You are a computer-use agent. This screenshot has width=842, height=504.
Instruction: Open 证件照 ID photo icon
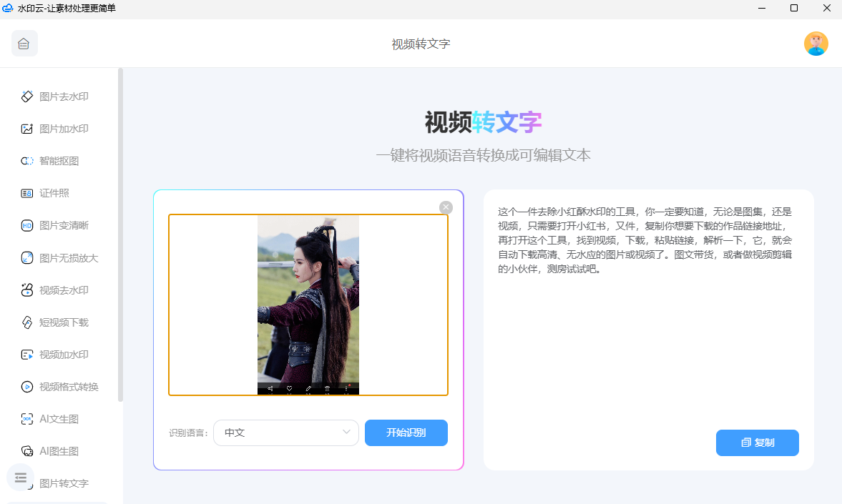pyautogui.click(x=27, y=193)
